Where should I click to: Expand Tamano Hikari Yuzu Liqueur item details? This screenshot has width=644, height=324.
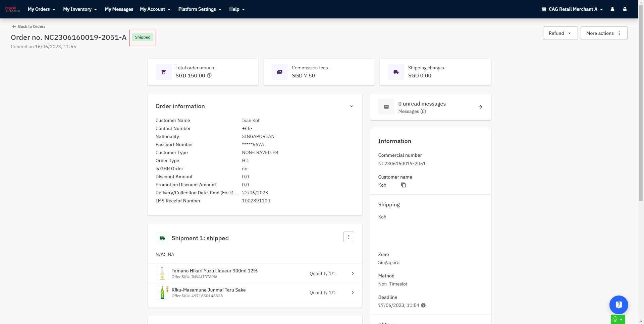point(353,274)
